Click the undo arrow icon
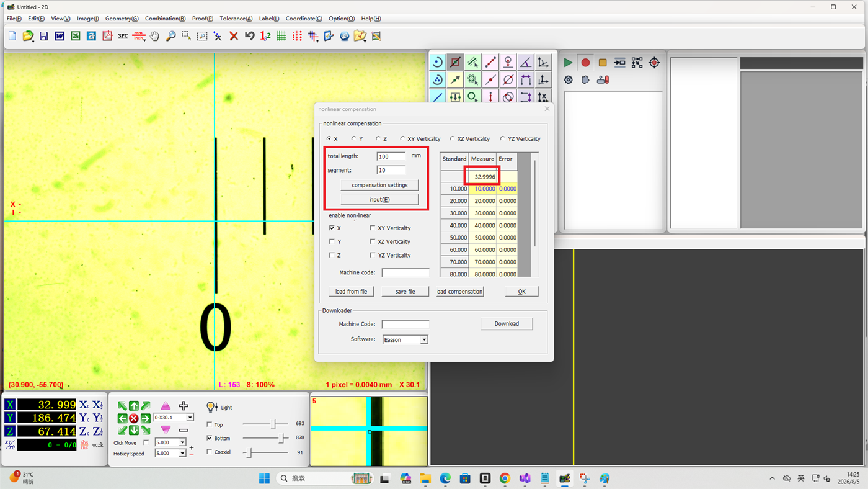 pyautogui.click(x=249, y=36)
